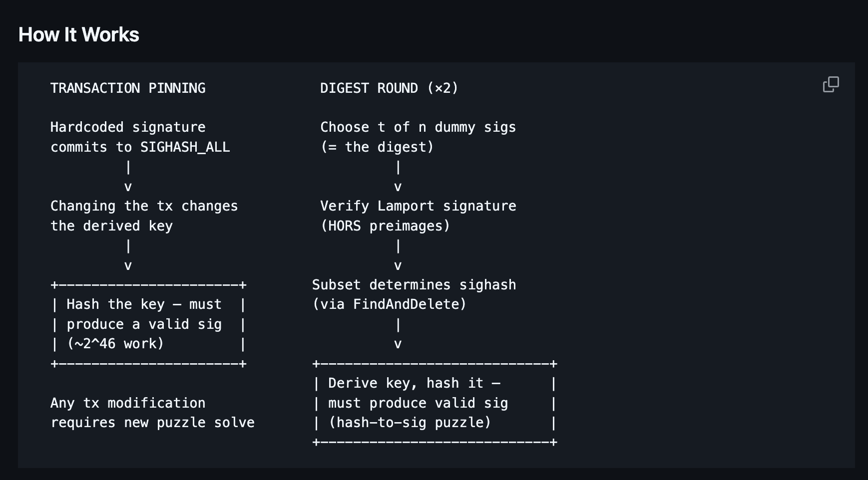
Task: Click the "(HORS preimages)" text
Action: [x=385, y=226]
